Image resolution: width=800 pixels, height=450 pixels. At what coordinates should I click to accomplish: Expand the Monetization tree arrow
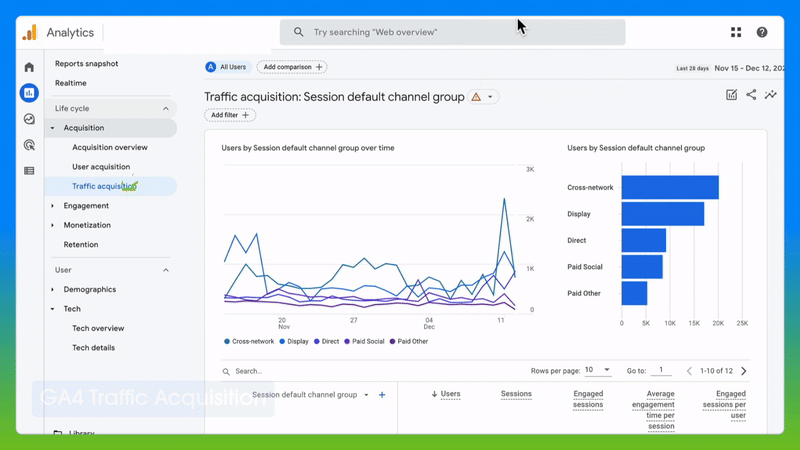(x=53, y=225)
